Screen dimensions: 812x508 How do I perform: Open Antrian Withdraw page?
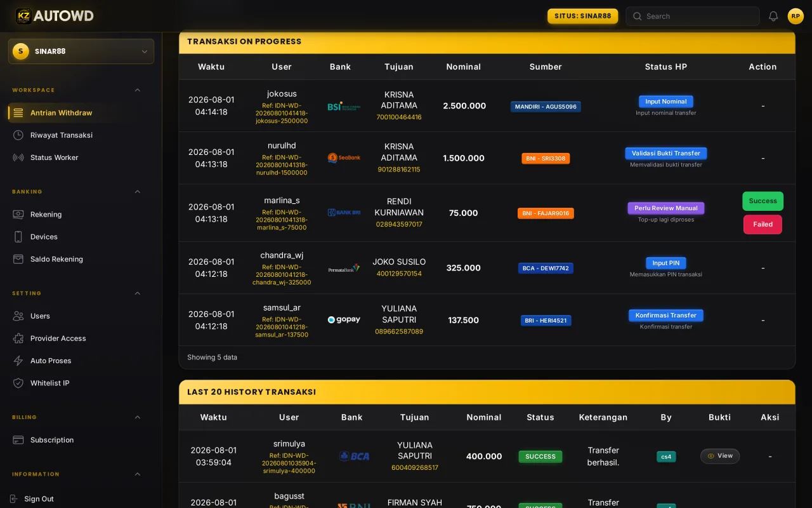[81, 113]
